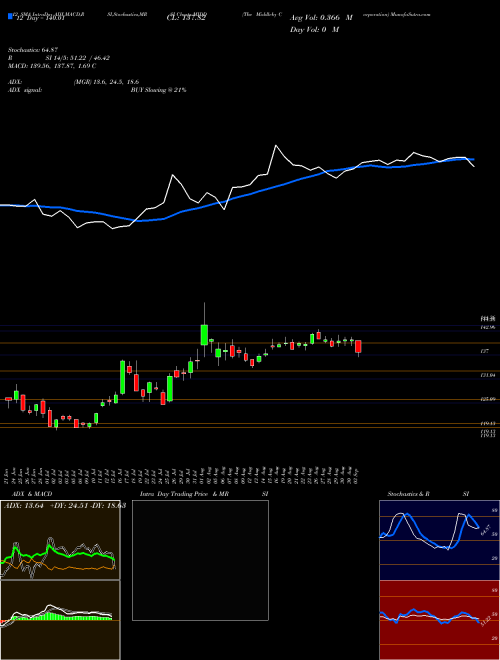Click the 142.96 price axis label
Screen dimensions: 500x660
[x=488, y=327]
